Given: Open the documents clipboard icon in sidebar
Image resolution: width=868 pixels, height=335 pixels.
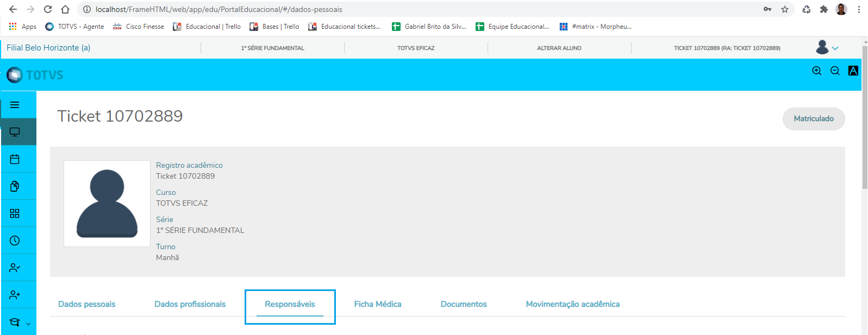Looking at the screenshot, I should click(x=15, y=186).
